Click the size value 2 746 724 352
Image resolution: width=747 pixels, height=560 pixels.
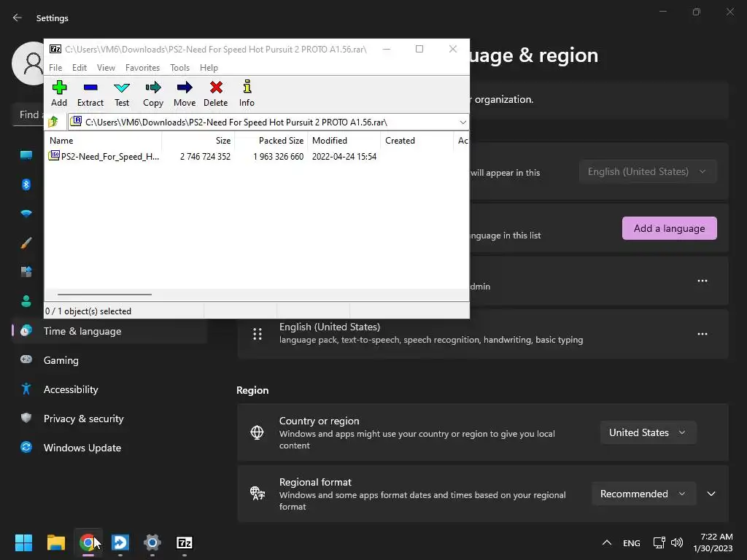pyautogui.click(x=205, y=156)
